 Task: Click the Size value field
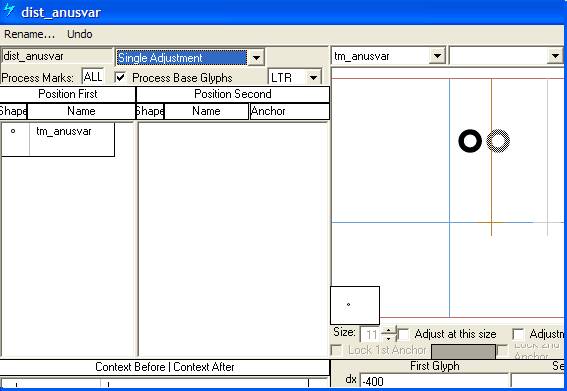click(371, 335)
